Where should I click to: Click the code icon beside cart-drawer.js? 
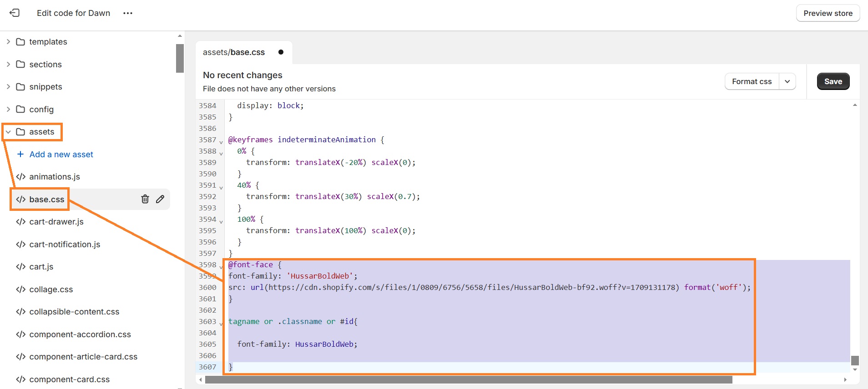tap(20, 222)
